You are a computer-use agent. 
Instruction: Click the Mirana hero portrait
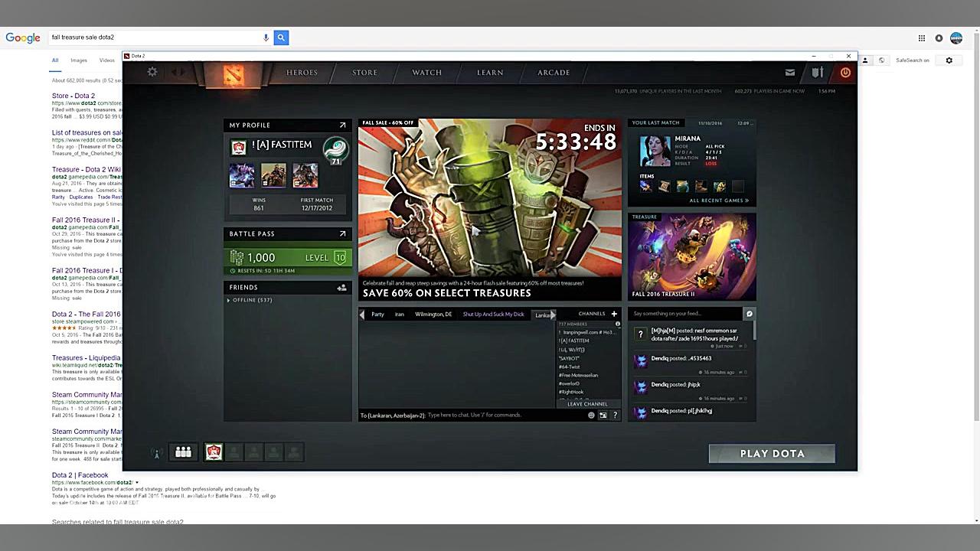coord(655,151)
